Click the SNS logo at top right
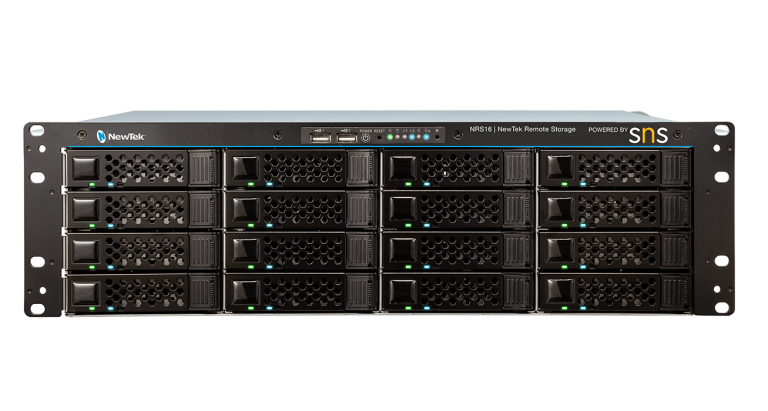The image size is (768, 411). (647, 133)
